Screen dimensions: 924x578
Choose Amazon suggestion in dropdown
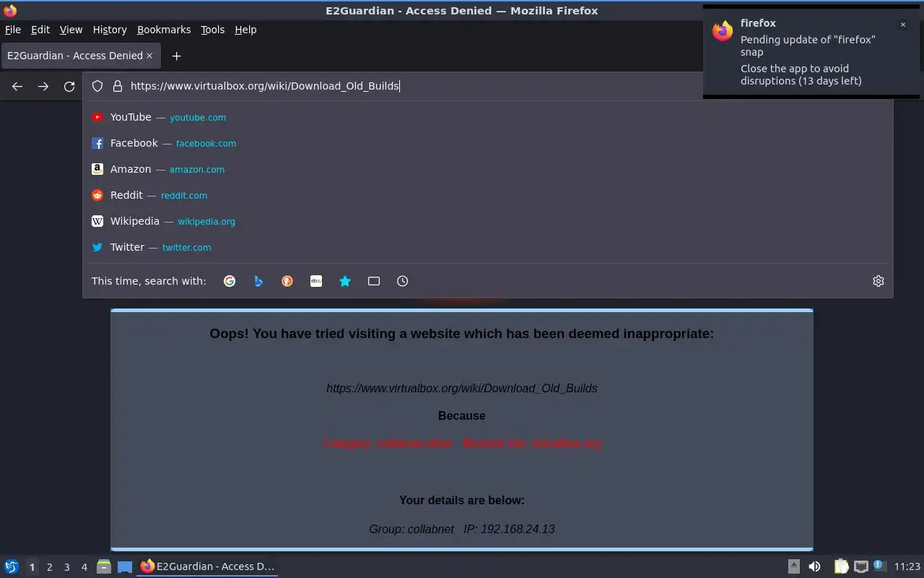click(x=488, y=169)
